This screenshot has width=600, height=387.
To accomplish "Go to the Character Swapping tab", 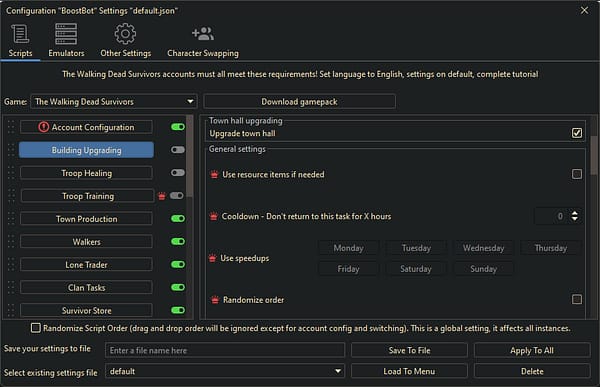I will 203,41.
